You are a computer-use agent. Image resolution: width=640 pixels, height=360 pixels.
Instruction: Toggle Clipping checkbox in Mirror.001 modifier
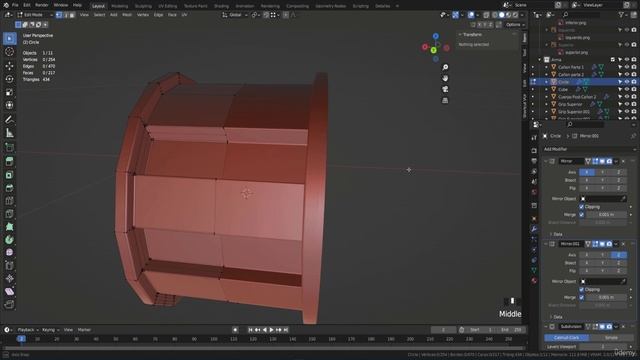pyautogui.click(x=582, y=290)
